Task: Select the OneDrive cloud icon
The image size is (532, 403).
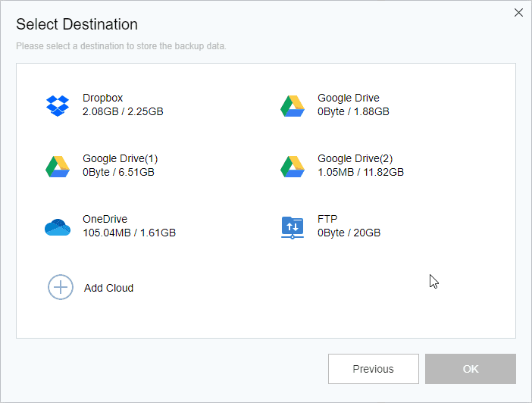Action: coord(58,227)
